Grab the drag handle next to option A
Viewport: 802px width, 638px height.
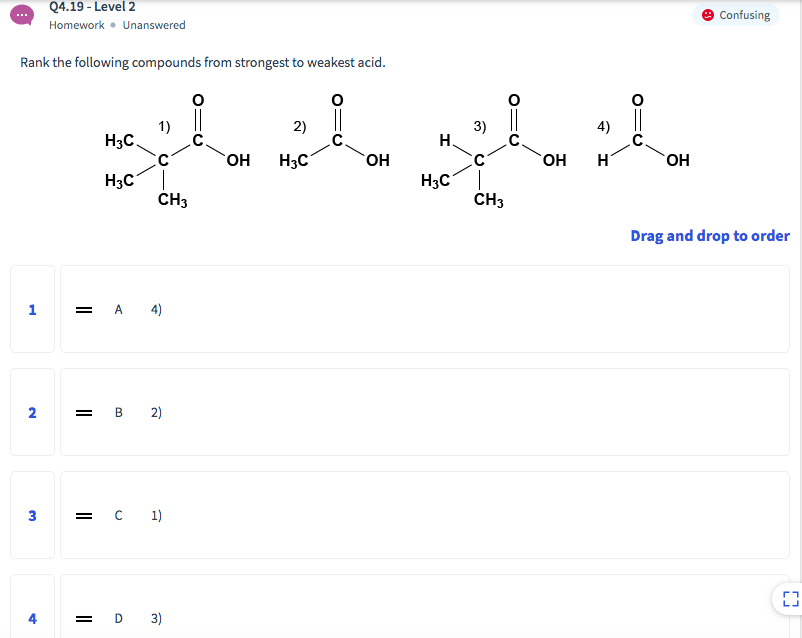(84, 309)
